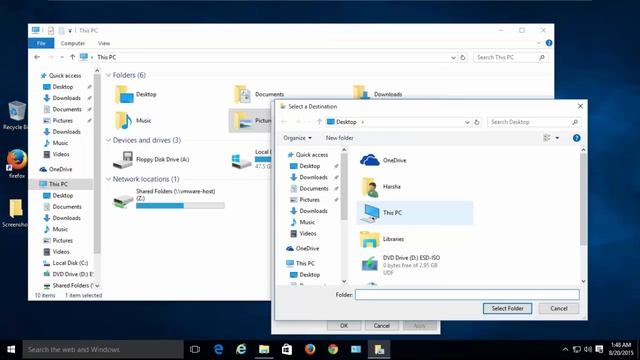Screen dimensions: 640x360
Task: Expand the This PC address bar history dropdown
Action: pos(453,58)
